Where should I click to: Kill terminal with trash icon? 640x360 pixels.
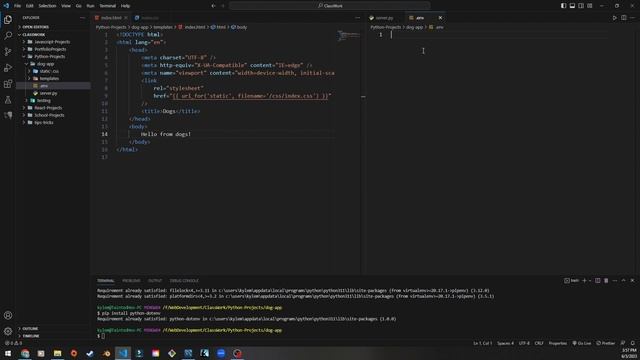click(606, 280)
